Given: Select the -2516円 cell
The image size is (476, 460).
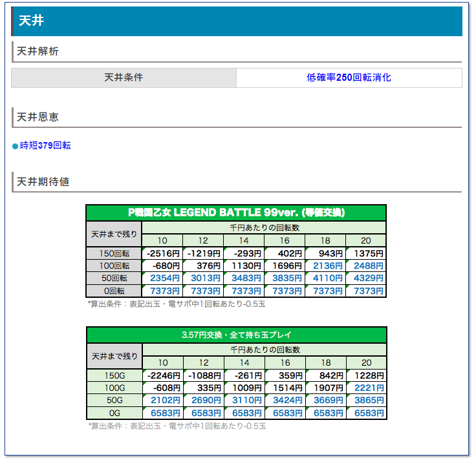Looking at the screenshot, I should click(x=163, y=253).
